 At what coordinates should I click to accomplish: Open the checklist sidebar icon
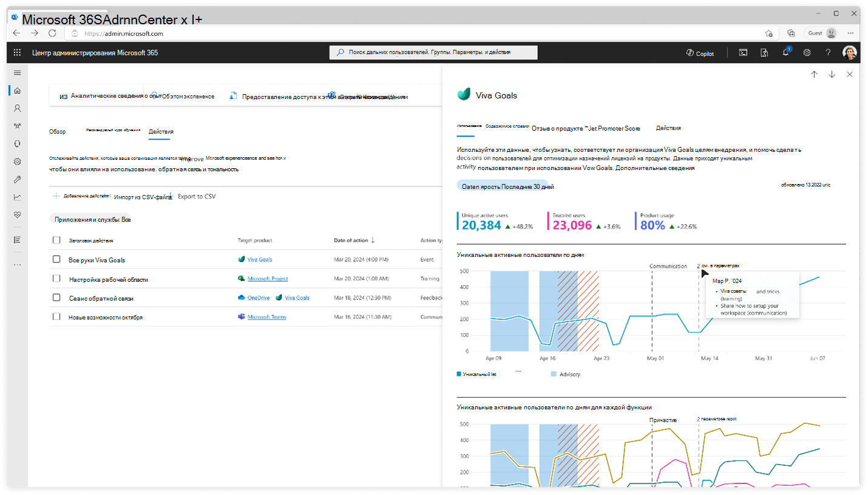(17, 239)
